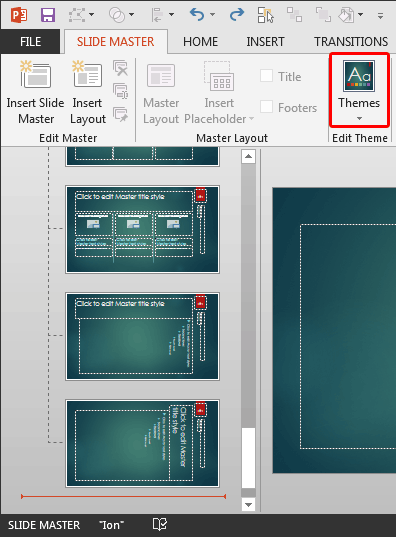The height and width of the screenshot is (537, 396).
Task: Expand the Rotate dropdown arrow
Action: point(360,15)
